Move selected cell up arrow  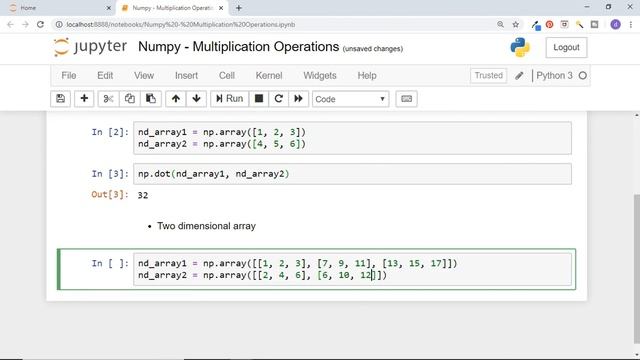[x=176, y=99]
